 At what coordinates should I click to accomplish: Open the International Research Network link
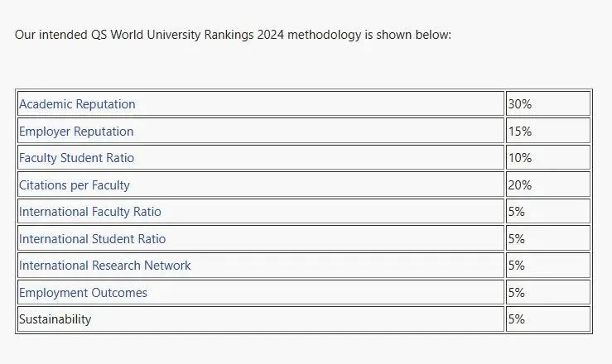[x=105, y=266]
